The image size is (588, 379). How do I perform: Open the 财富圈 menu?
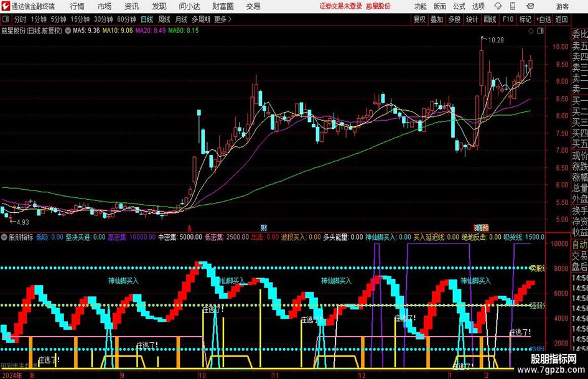coord(223,6)
